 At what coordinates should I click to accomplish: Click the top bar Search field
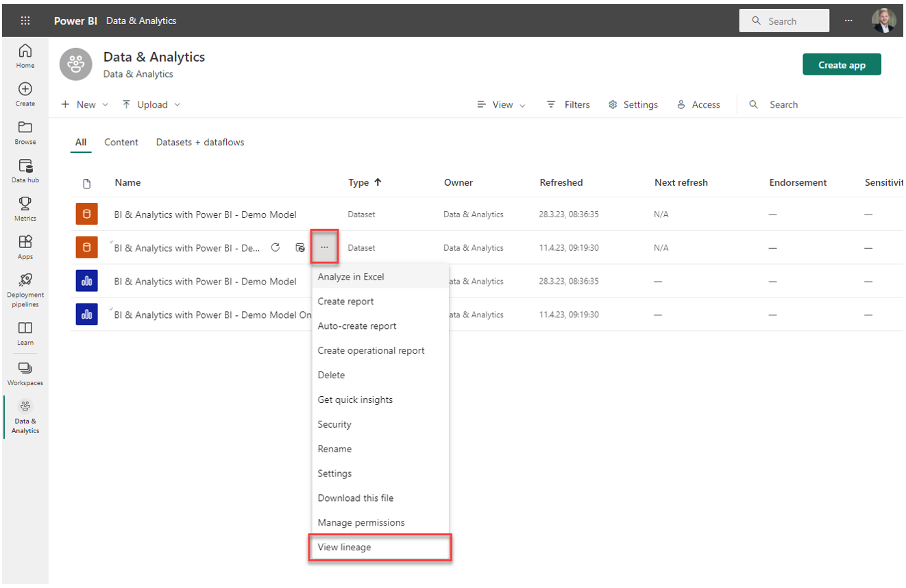(x=784, y=21)
